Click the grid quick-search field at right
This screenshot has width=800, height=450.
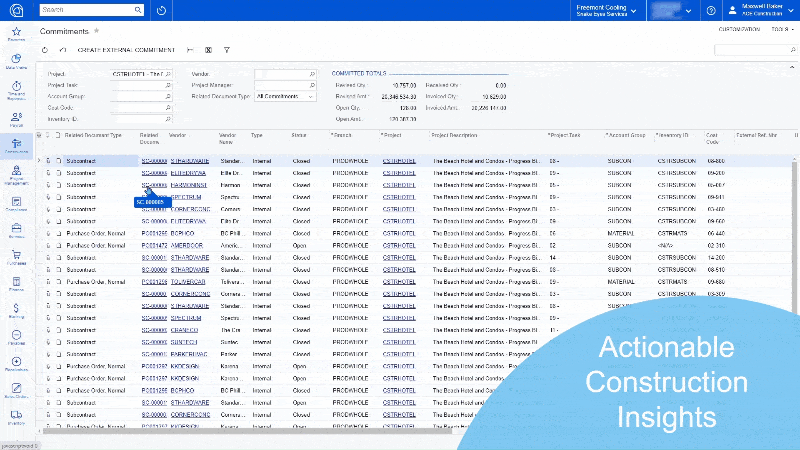[756, 49]
